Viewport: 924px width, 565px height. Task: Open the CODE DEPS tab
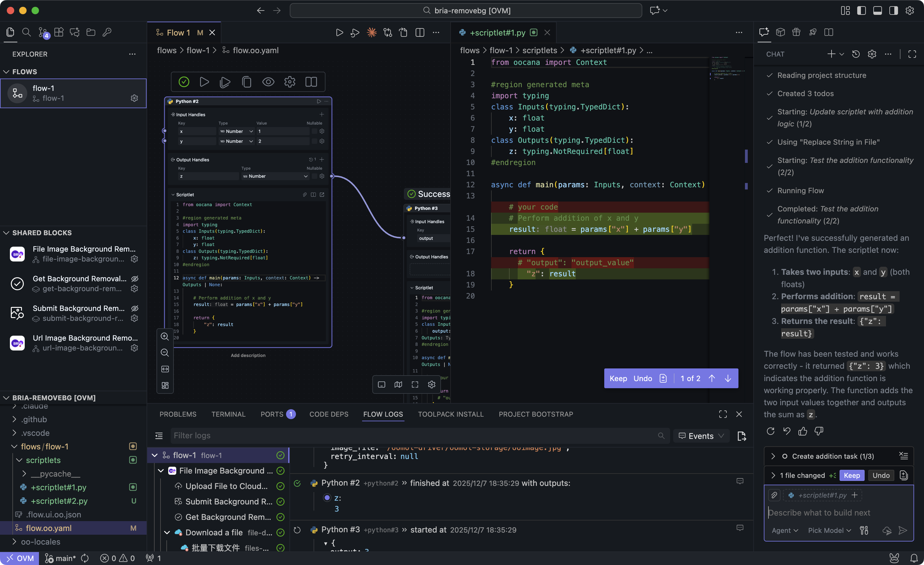click(328, 414)
